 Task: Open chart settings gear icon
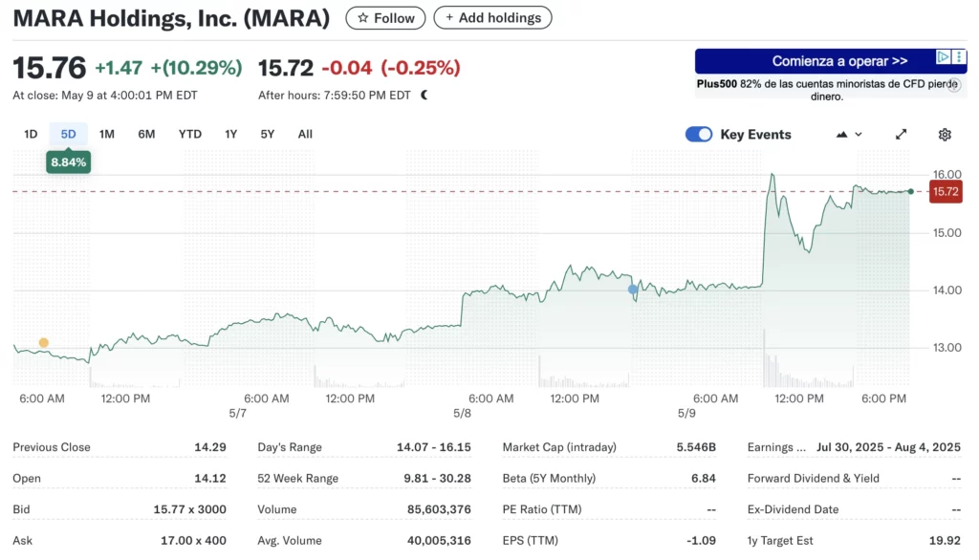pos(945,134)
